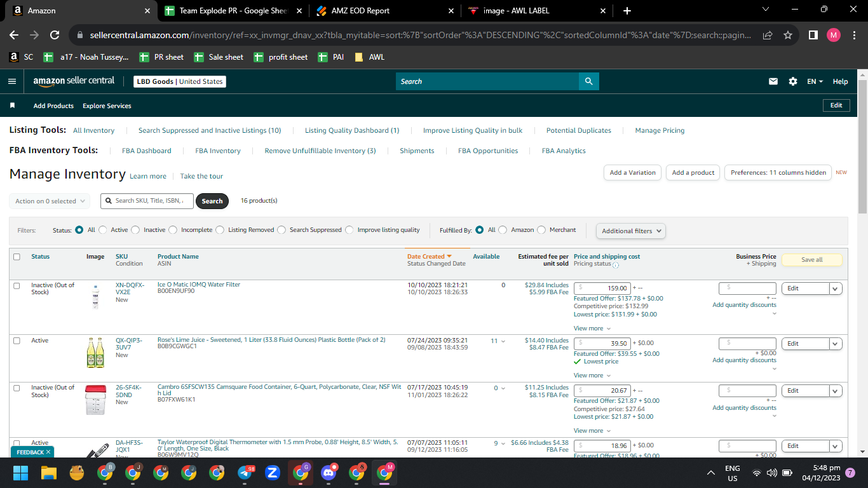The height and width of the screenshot is (488, 868).
Task: Sort by the Date Created column header
Action: click(x=429, y=257)
